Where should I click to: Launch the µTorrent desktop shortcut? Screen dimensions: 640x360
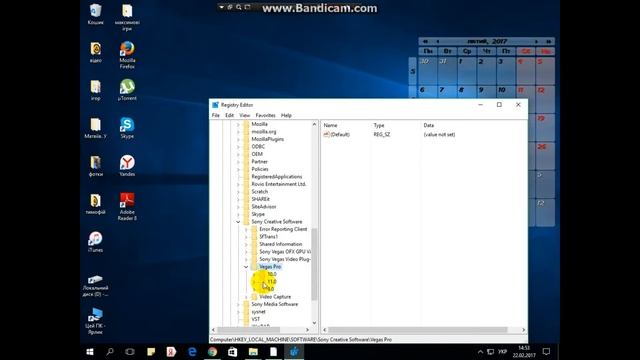pos(127,90)
